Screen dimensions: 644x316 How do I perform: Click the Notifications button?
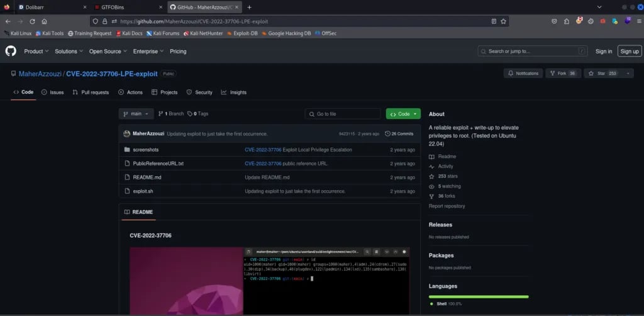[523, 73]
